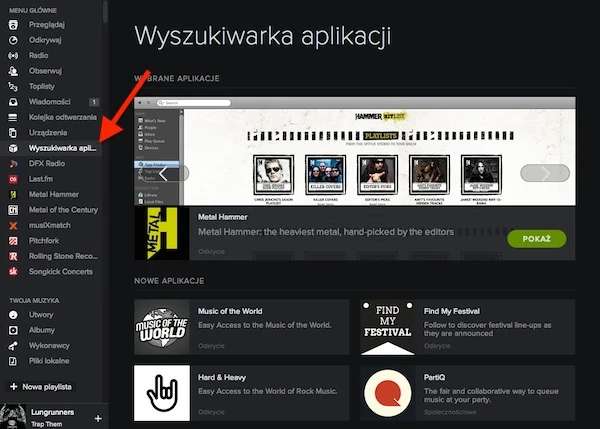Open the Find My Festival title link
Screen dimensions: 600x429
452,311
